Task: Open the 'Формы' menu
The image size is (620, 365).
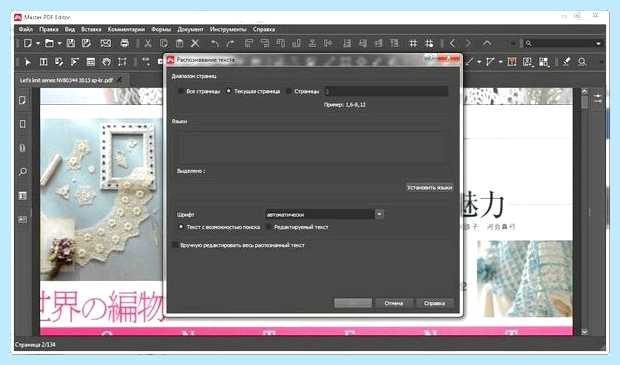Action: (x=161, y=29)
